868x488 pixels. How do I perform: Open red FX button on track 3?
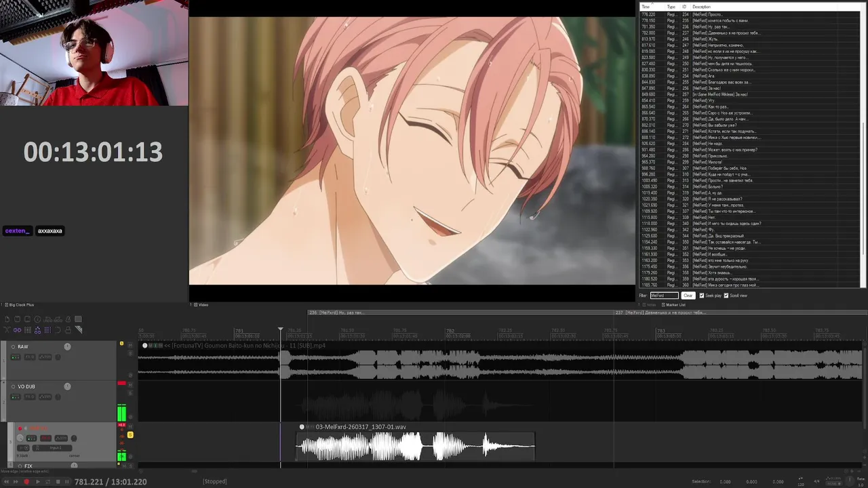click(x=45, y=438)
